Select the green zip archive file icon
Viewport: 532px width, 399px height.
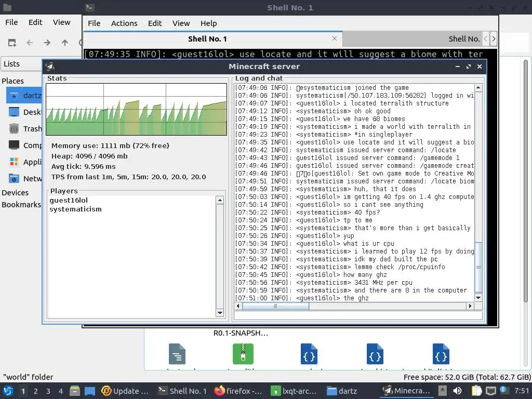coord(243,354)
